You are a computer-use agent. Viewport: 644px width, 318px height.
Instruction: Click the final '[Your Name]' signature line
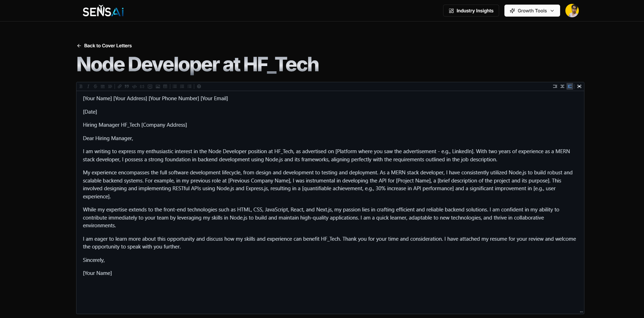click(x=97, y=273)
